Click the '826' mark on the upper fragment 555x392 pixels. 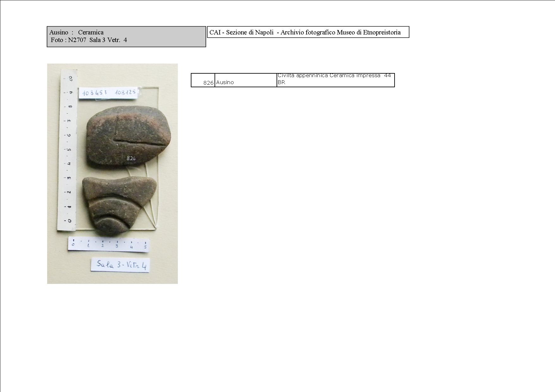[131, 158]
